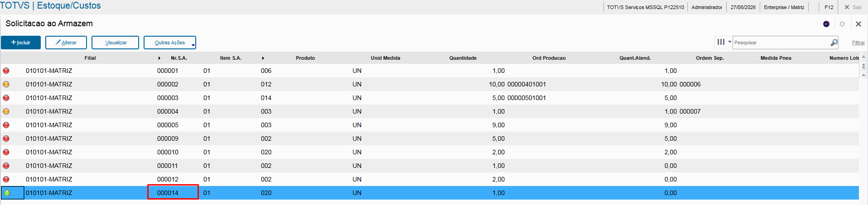Select row with Nr.S.A. 000012

429,179
